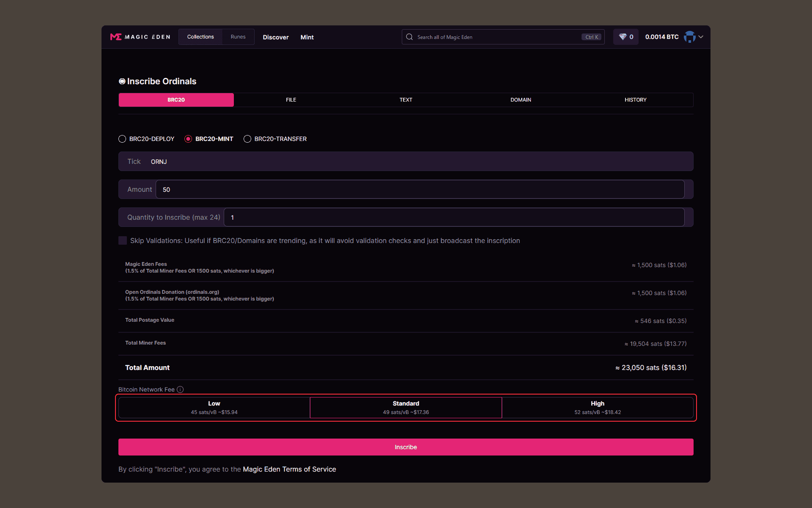Click the Ctrl K shortcut badge
The width and height of the screenshot is (812, 508).
point(592,37)
